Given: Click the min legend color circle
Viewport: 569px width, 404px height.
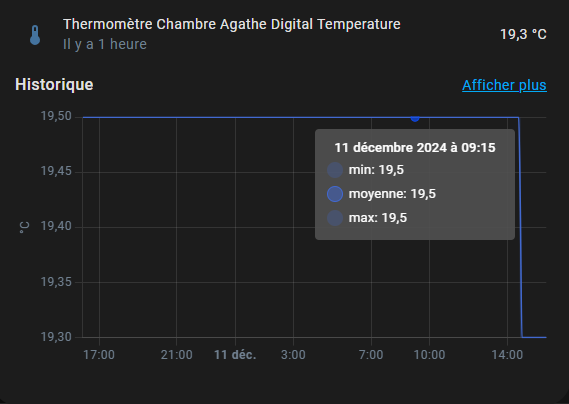Looking at the screenshot, I should click(x=335, y=170).
